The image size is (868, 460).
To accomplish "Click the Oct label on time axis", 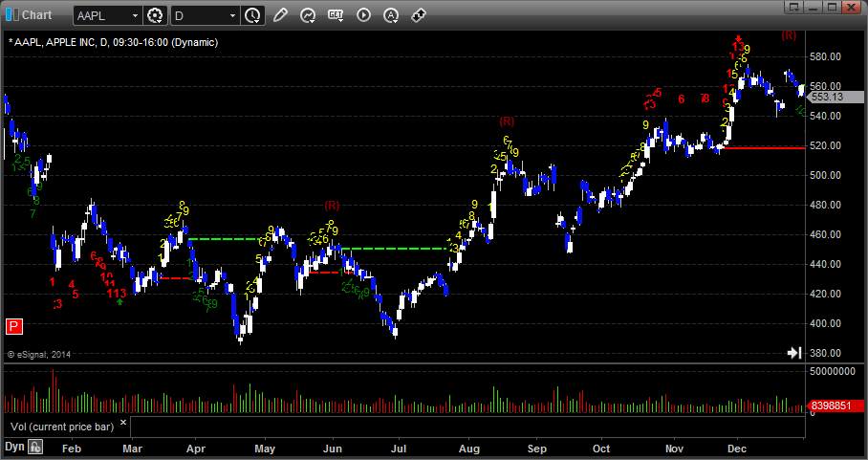I will [x=601, y=449].
